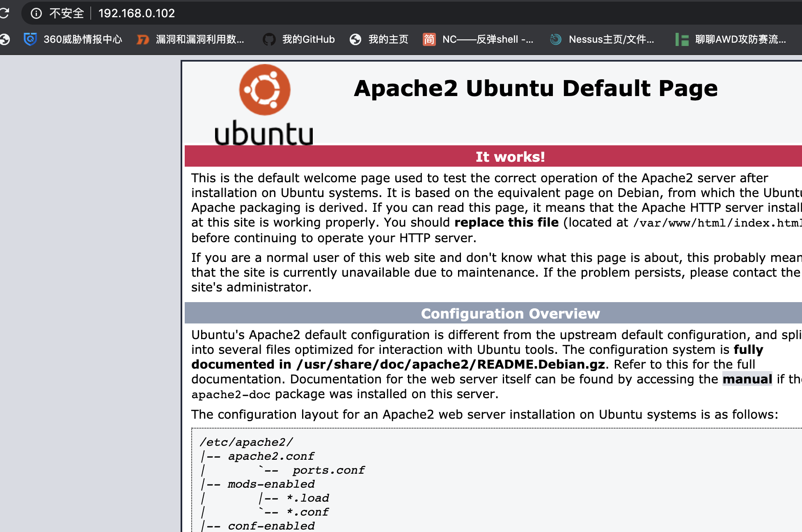Click the site info icon

coord(36,14)
